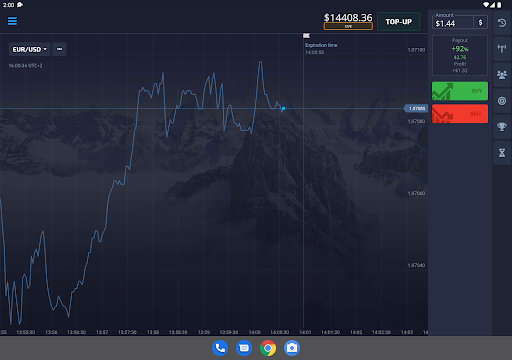Open tournaments trophy icon
512x360 pixels.
(502, 127)
